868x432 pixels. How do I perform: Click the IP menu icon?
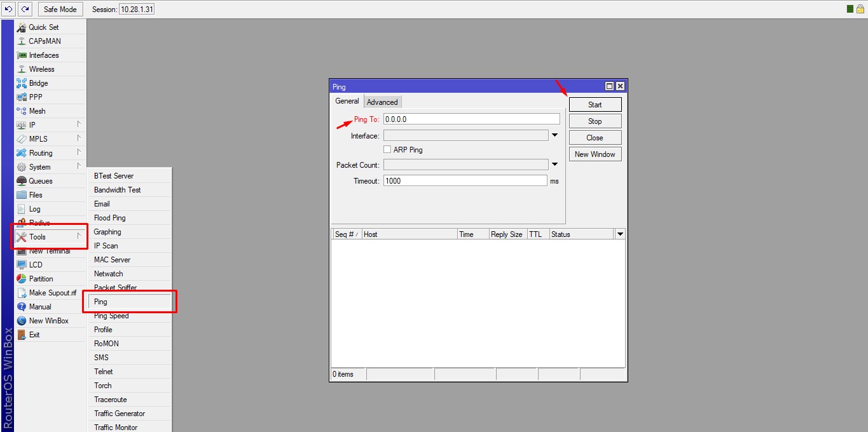pyautogui.click(x=22, y=125)
